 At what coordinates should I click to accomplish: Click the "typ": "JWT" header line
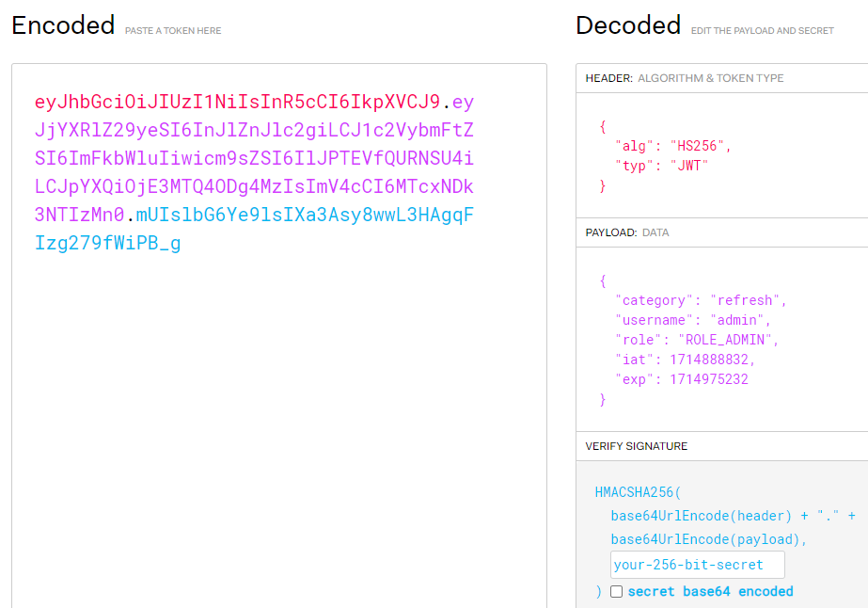[x=661, y=166]
